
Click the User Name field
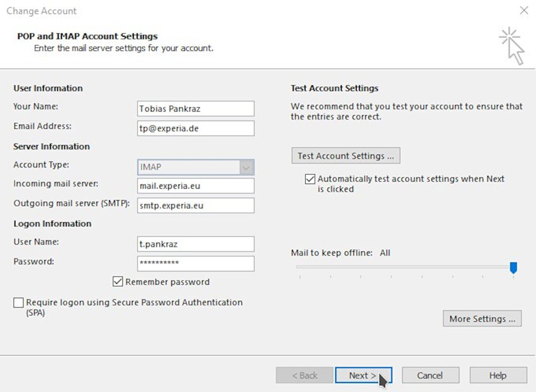click(196, 243)
